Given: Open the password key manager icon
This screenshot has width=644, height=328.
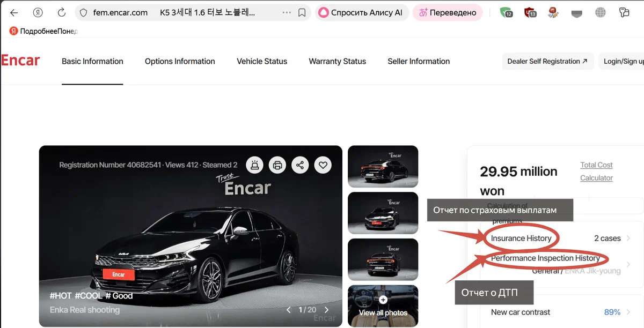Looking at the screenshot, I should [624, 12].
